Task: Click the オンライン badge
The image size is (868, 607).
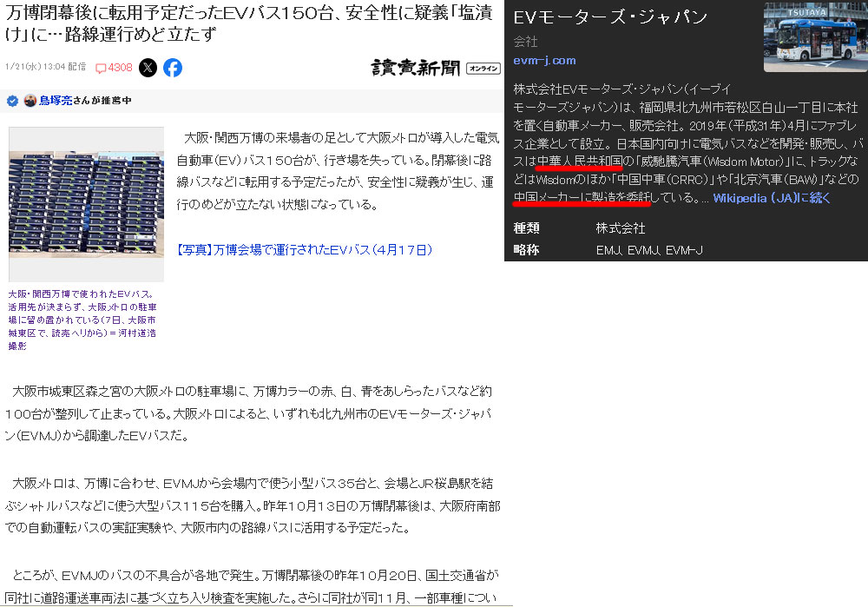Action: click(x=483, y=68)
